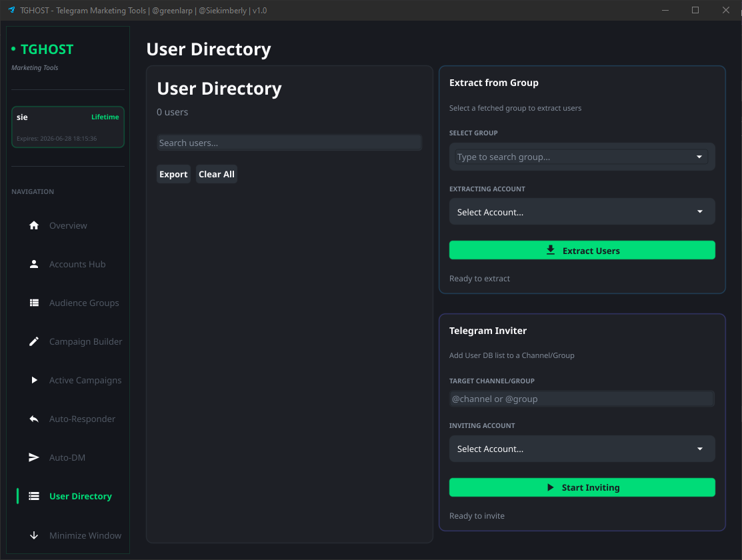
Task: Click the 'Ready to extract' status
Action: click(479, 279)
